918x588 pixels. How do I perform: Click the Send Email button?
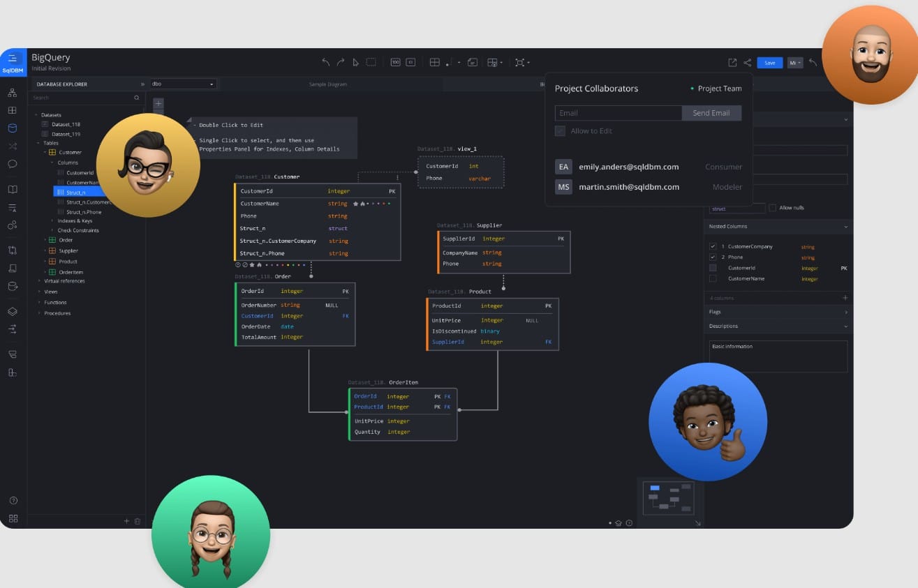711,113
